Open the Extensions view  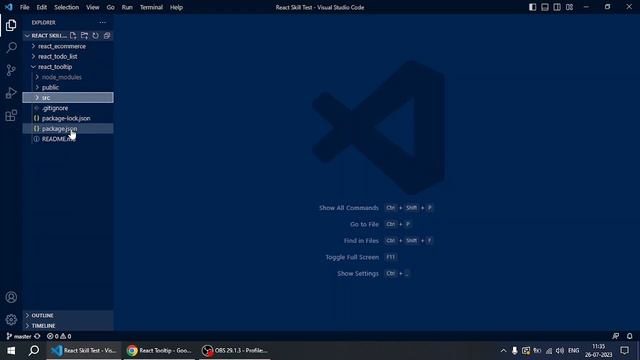(x=11, y=116)
